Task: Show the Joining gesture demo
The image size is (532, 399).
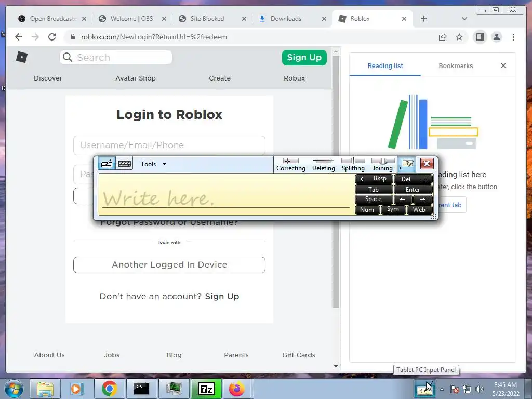Action: click(x=383, y=165)
